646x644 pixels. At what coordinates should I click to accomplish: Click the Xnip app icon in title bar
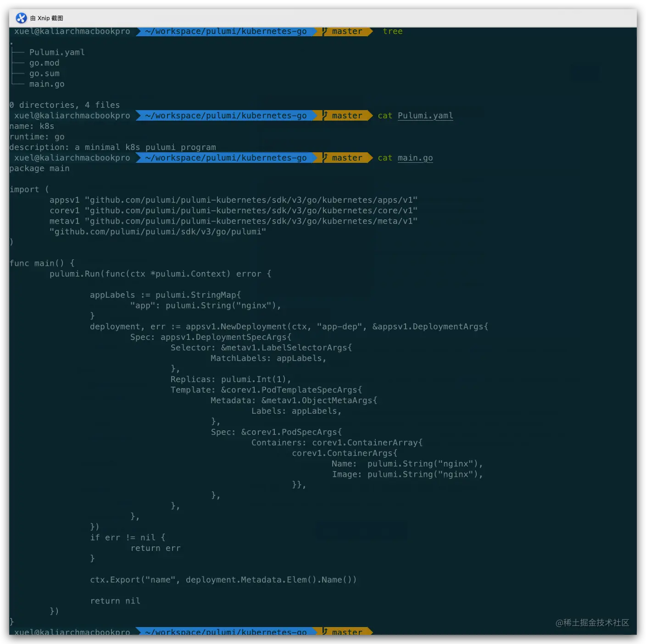[x=21, y=18]
